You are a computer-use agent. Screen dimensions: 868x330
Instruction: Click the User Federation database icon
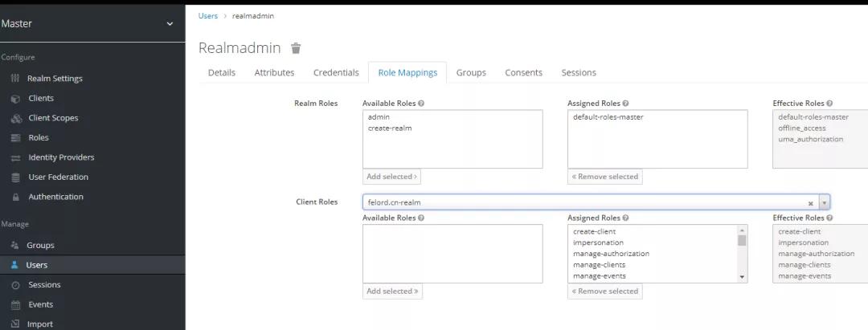point(15,177)
